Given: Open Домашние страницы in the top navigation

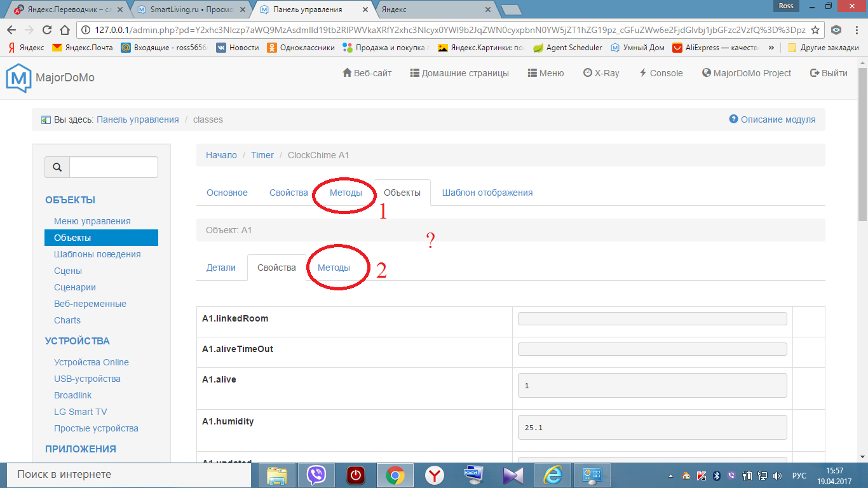Looking at the screenshot, I should [x=459, y=73].
